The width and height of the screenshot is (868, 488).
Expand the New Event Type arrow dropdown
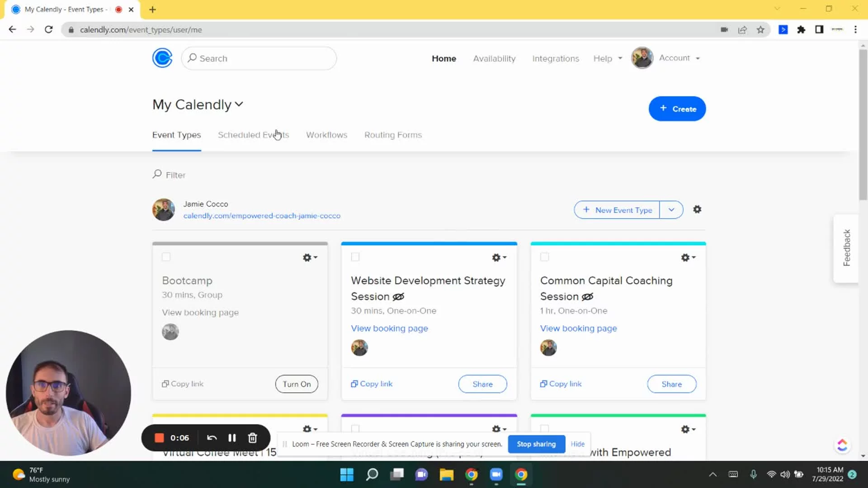(x=671, y=210)
